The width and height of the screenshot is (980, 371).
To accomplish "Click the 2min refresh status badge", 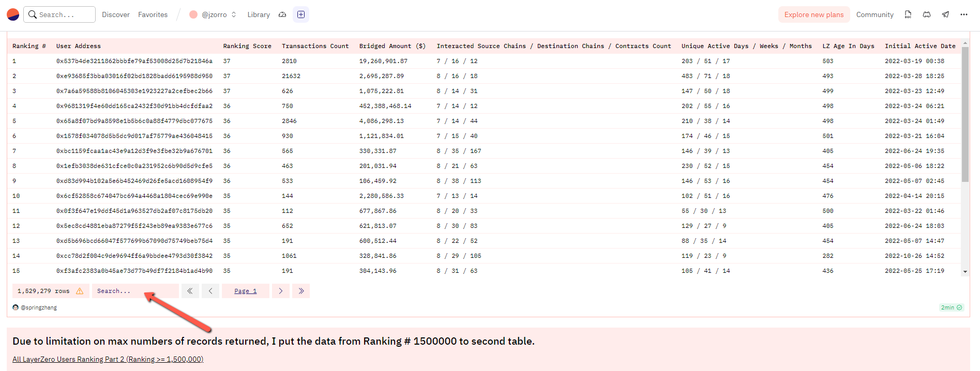I will click(x=952, y=307).
